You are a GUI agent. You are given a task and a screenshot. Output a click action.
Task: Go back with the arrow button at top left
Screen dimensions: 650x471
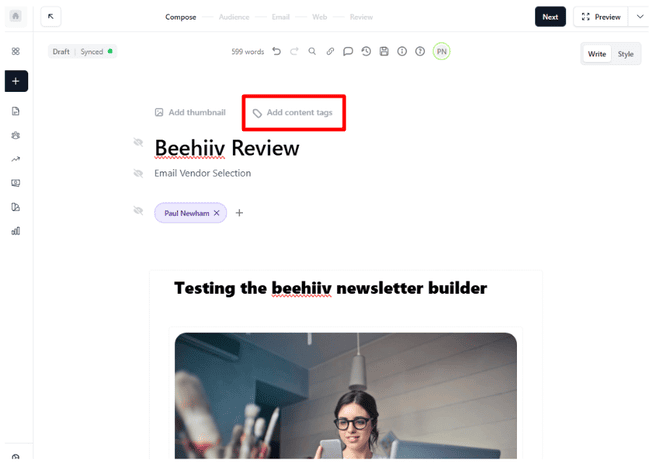point(51,17)
